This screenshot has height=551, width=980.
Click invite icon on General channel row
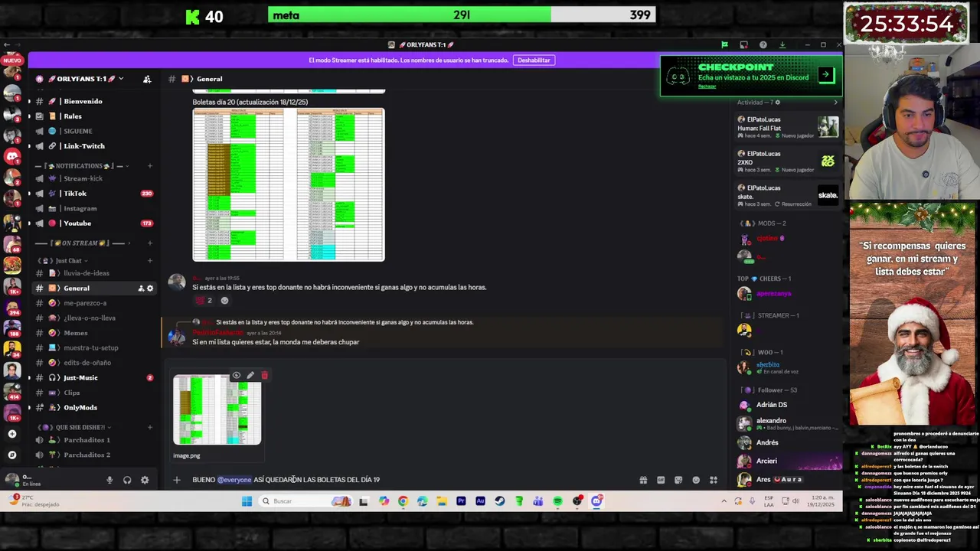141,289
